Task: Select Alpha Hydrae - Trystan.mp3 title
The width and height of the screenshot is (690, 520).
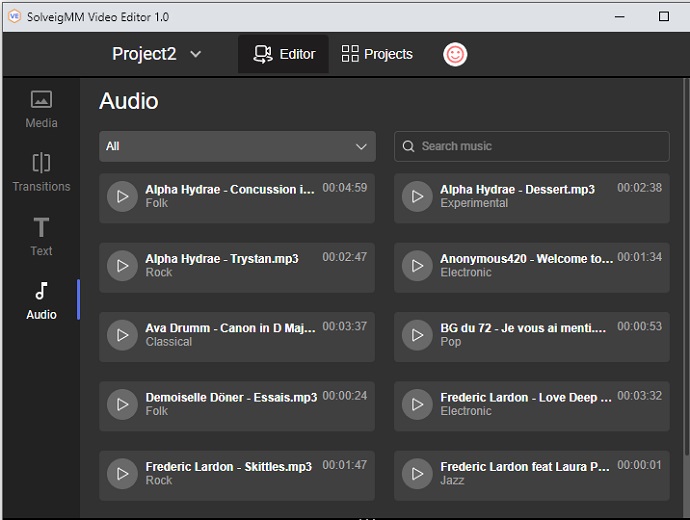Action: 222,259
